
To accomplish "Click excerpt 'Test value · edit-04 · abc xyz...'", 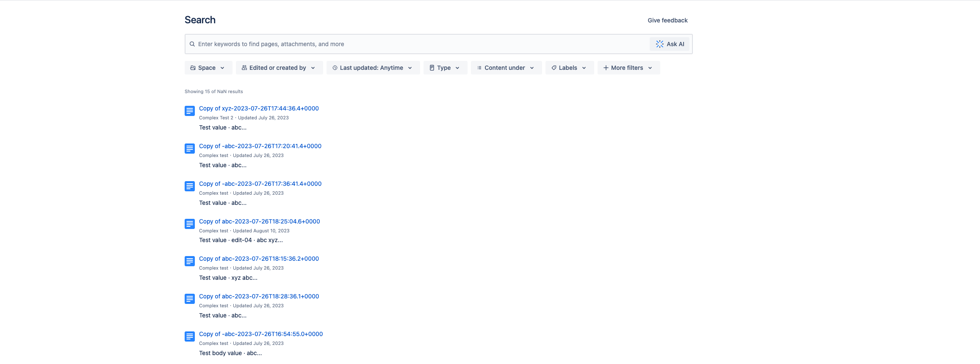I will pyautogui.click(x=241, y=240).
